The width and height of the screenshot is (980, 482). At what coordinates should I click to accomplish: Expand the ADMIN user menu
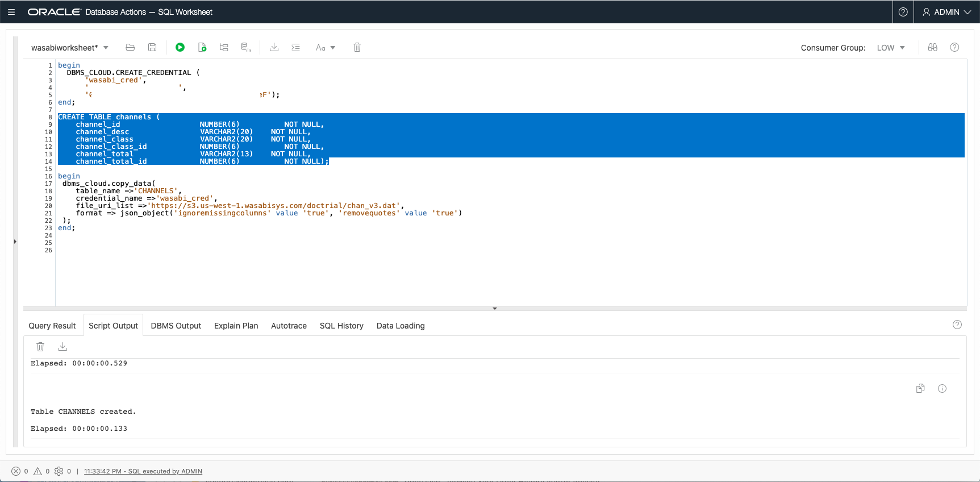(x=947, y=12)
